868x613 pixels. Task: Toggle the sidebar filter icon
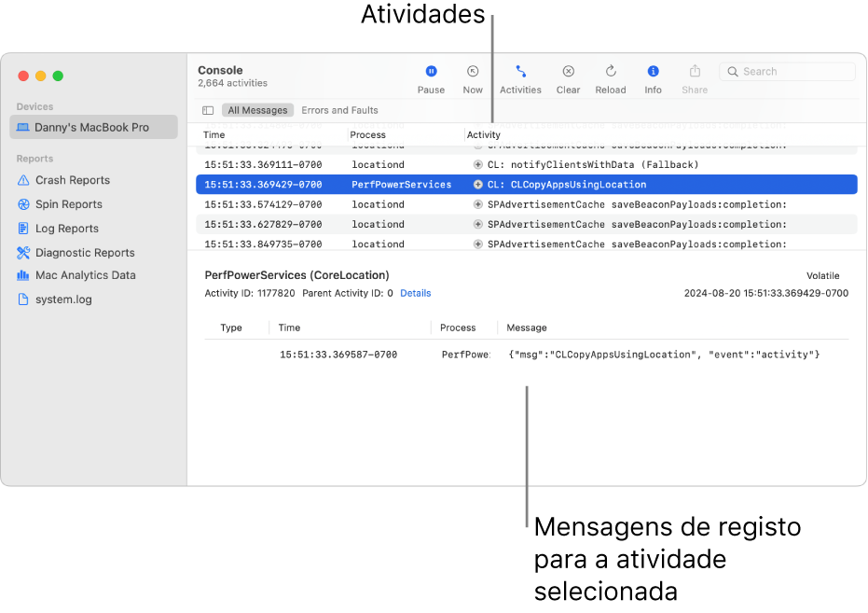pyautogui.click(x=208, y=110)
